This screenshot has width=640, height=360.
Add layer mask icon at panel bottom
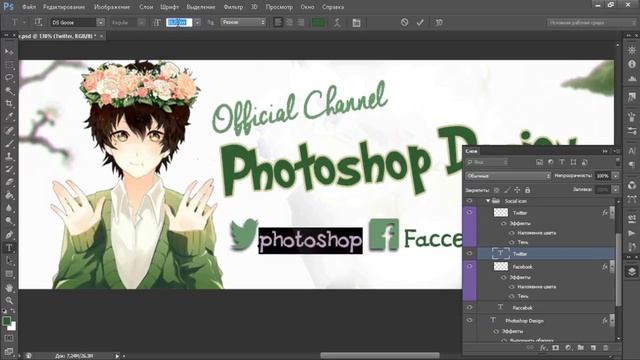556,347
